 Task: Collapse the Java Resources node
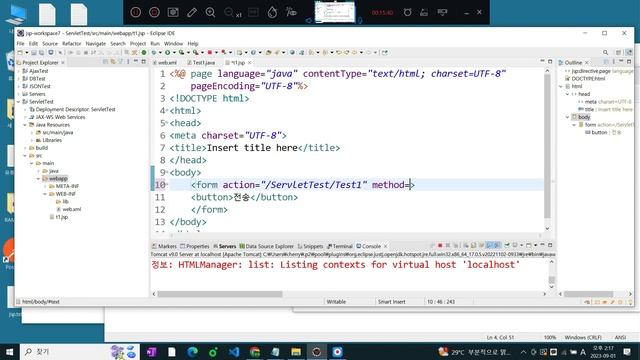[x=25, y=125]
